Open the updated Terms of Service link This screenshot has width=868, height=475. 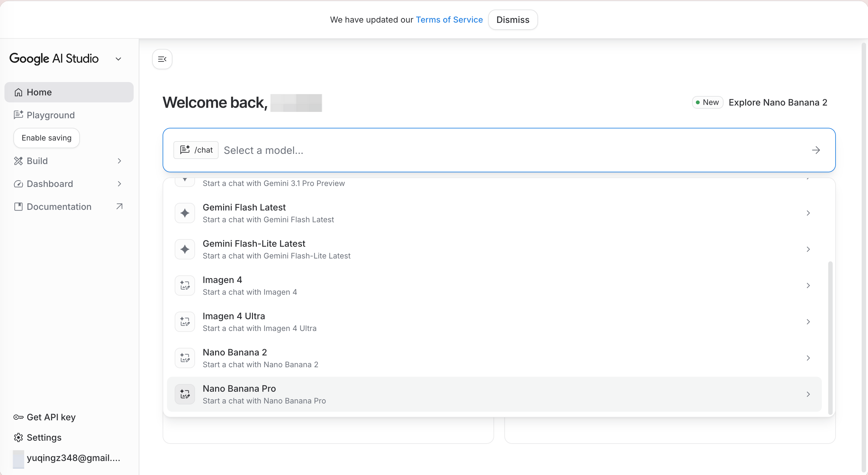pos(449,19)
